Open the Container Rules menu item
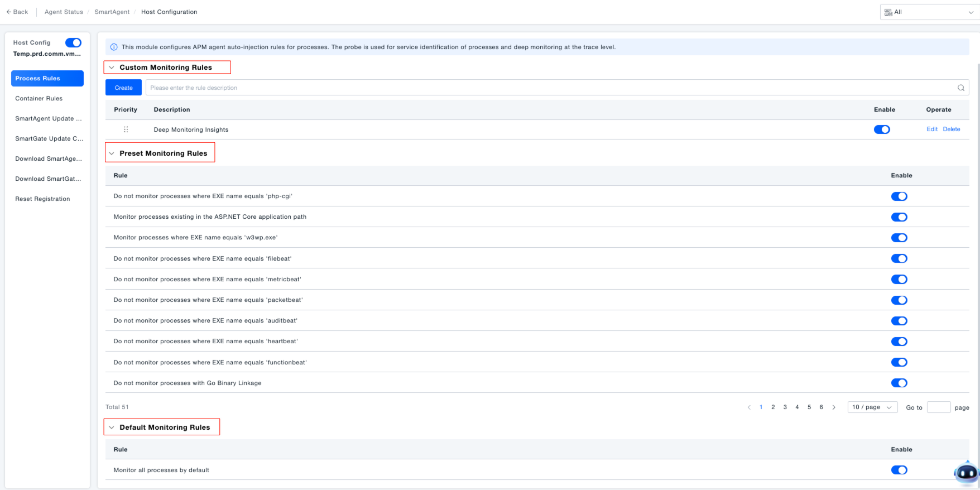980x490 pixels. point(39,98)
